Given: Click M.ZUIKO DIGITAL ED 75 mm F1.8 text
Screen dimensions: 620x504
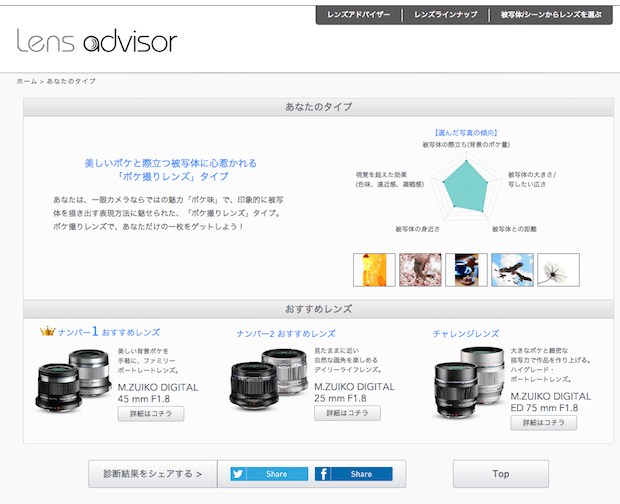Looking at the screenshot, I should click(550, 402).
